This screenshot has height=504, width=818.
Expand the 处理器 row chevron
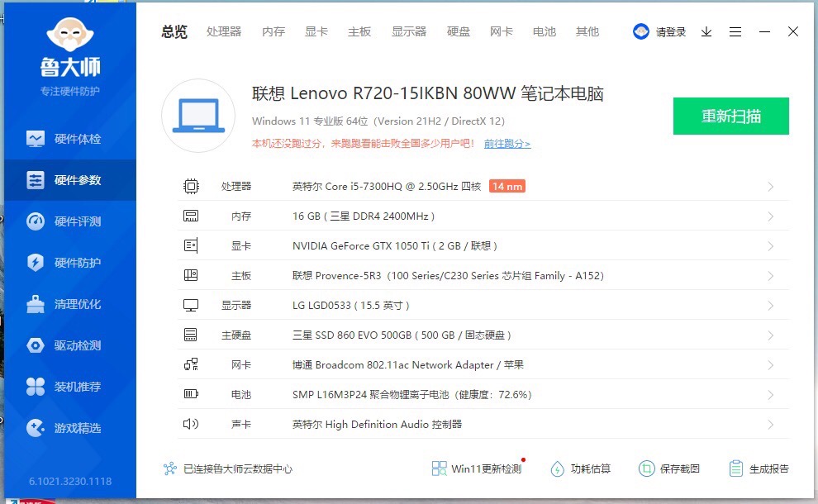point(771,187)
